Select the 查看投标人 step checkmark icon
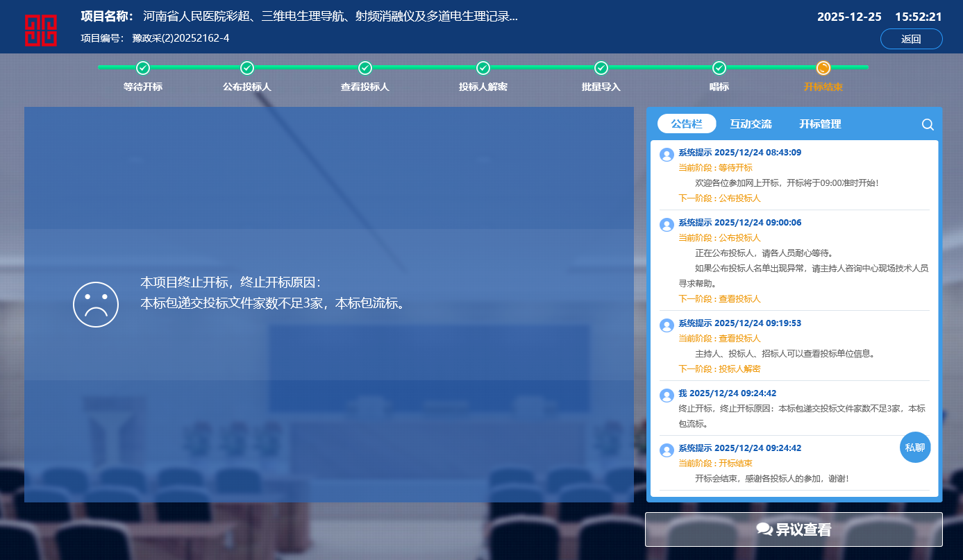Image resolution: width=963 pixels, height=560 pixels. (365, 68)
